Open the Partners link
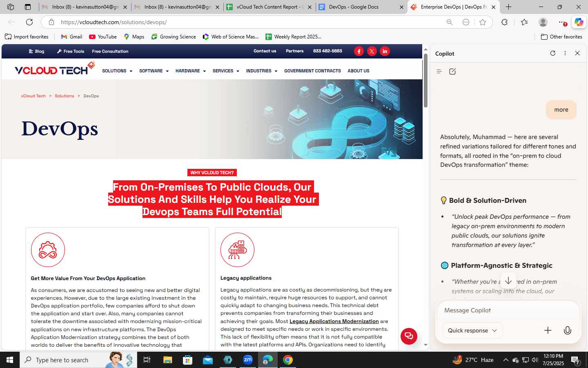This screenshot has width=588, height=368. [294, 51]
